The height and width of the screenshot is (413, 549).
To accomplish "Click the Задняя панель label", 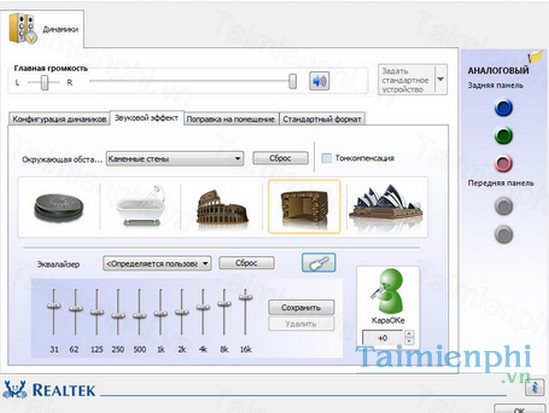I will 496,85.
